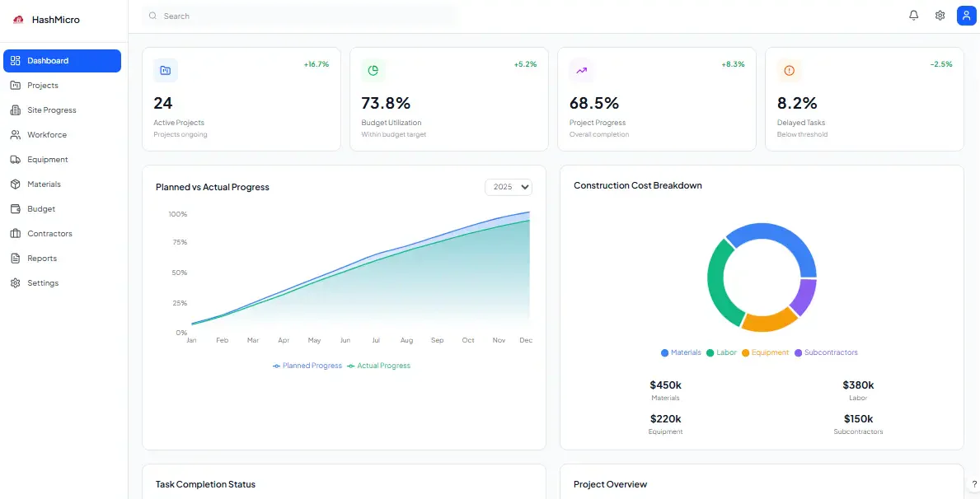Click the Projects folder icon in sidebar
Image resolution: width=980 pixels, height=499 pixels.
(x=16, y=86)
